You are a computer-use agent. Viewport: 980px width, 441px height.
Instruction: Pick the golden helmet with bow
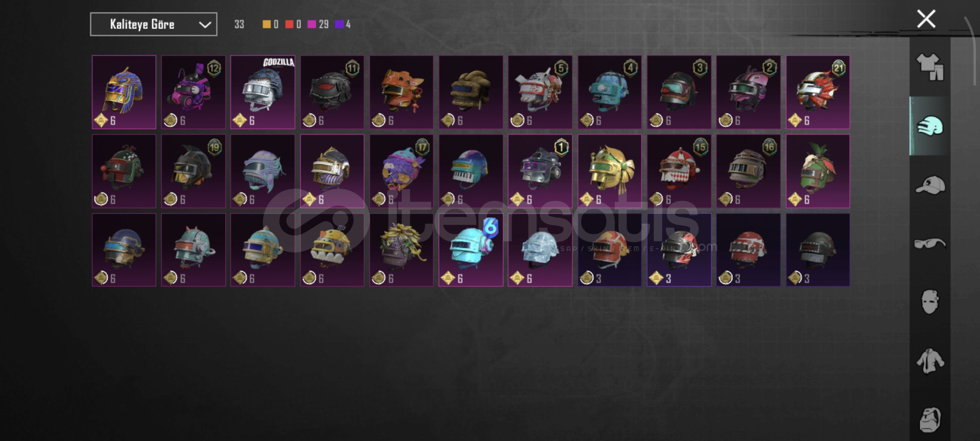(x=609, y=171)
